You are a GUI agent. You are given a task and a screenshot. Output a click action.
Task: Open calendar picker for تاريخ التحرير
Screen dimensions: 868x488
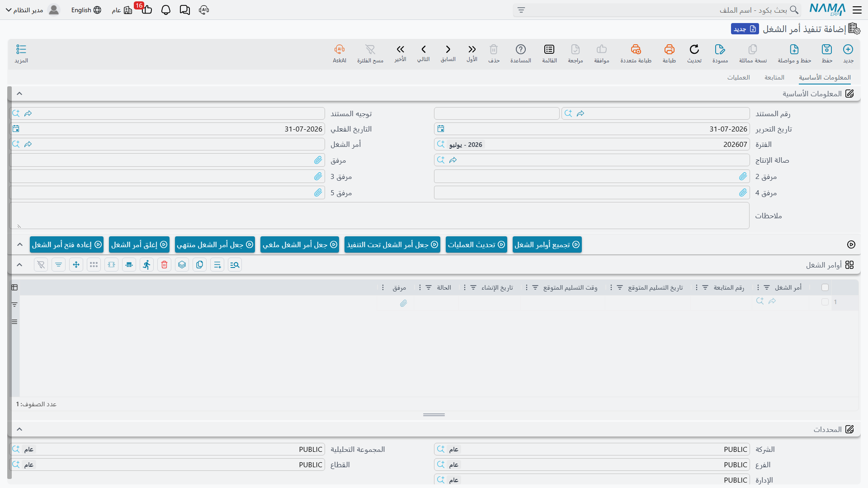[x=441, y=129]
